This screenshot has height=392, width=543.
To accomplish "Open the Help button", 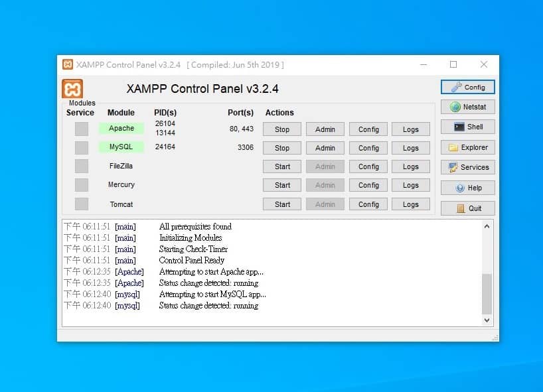I will (467, 188).
